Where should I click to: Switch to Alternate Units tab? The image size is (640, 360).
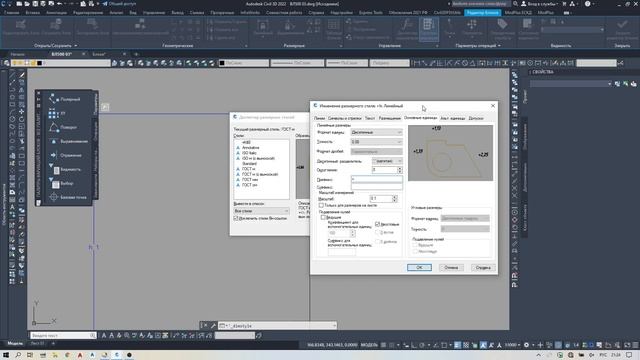(x=453, y=118)
